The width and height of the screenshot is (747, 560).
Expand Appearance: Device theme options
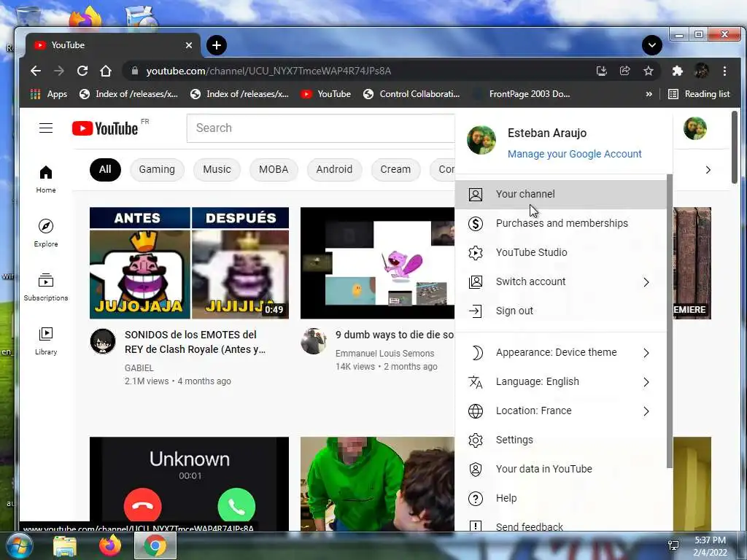[x=560, y=352]
